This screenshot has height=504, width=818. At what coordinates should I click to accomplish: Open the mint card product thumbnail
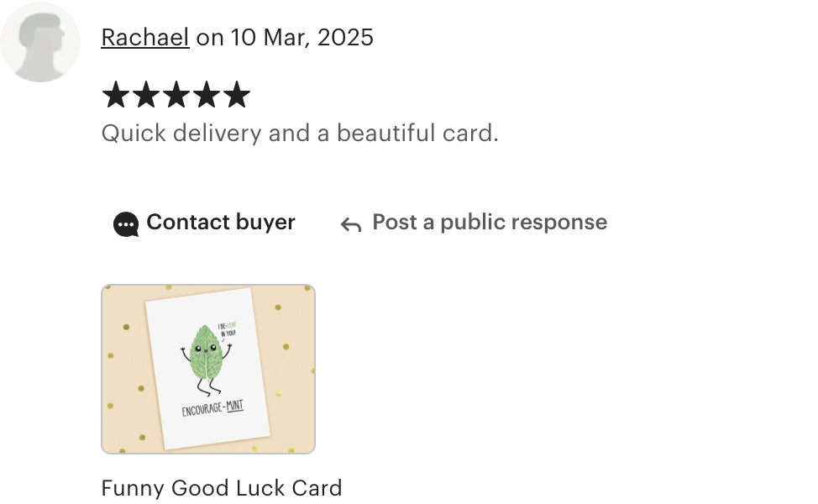point(208,369)
